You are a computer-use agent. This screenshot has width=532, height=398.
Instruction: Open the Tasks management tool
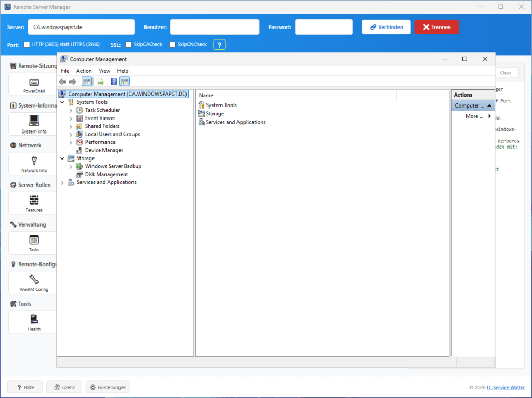pyautogui.click(x=33, y=243)
